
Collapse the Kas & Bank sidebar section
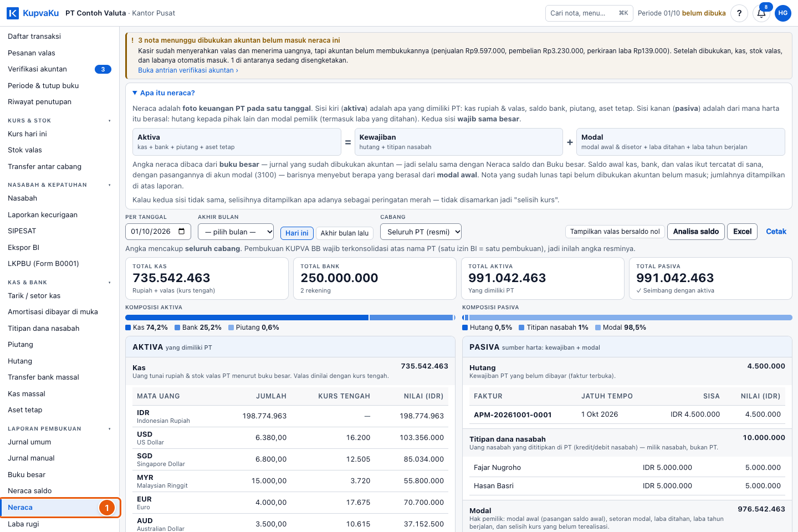coord(59,283)
